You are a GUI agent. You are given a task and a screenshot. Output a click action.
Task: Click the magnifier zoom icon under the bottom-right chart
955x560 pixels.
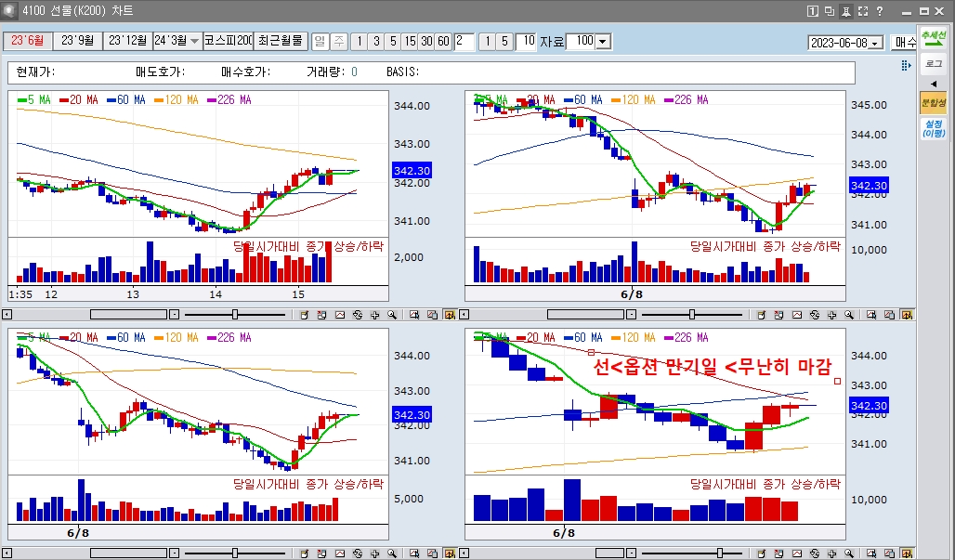(849, 553)
